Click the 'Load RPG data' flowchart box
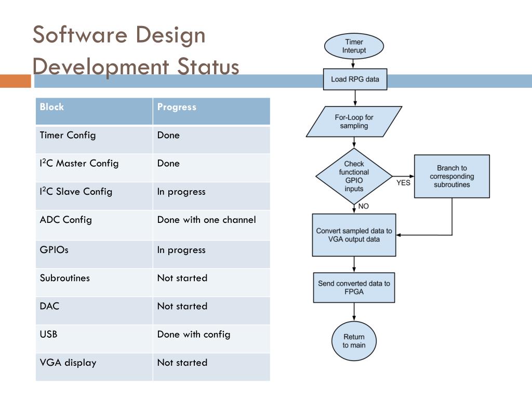 click(x=355, y=79)
